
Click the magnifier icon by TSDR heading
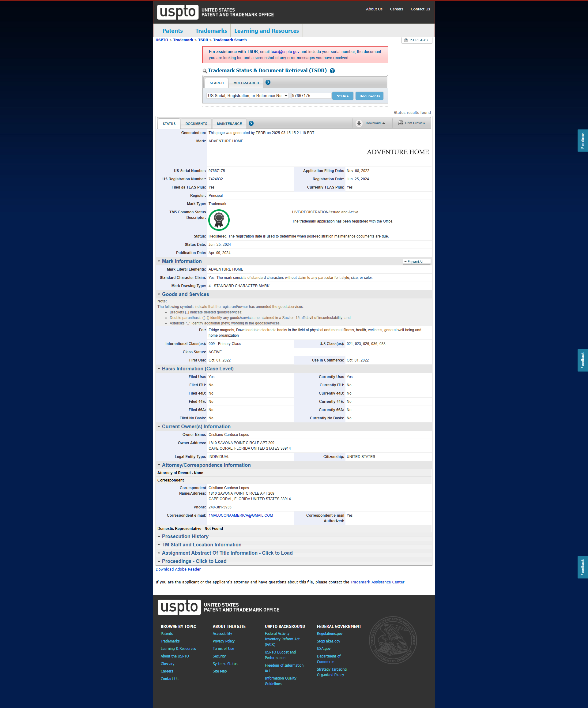(x=205, y=71)
